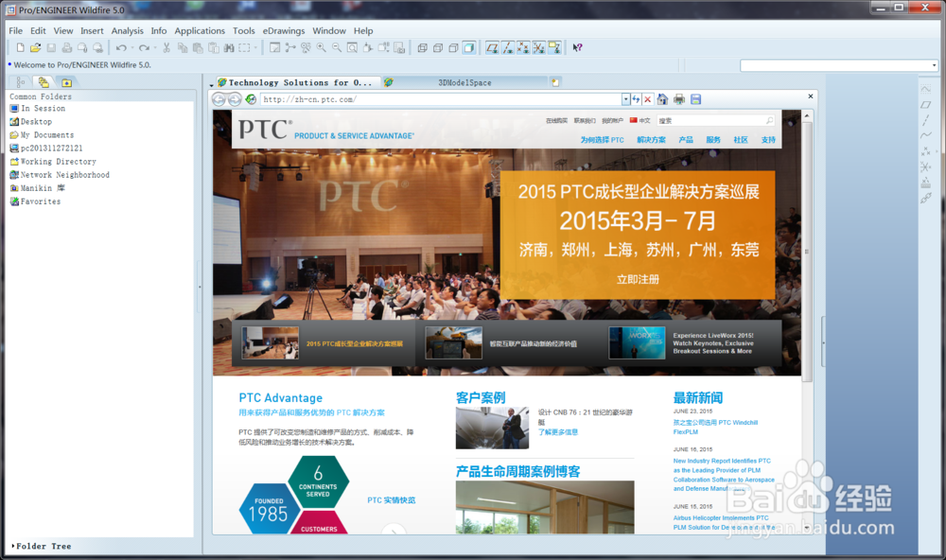Click the 解决方案 navigation link
The image size is (946, 560).
pyautogui.click(x=652, y=140)
